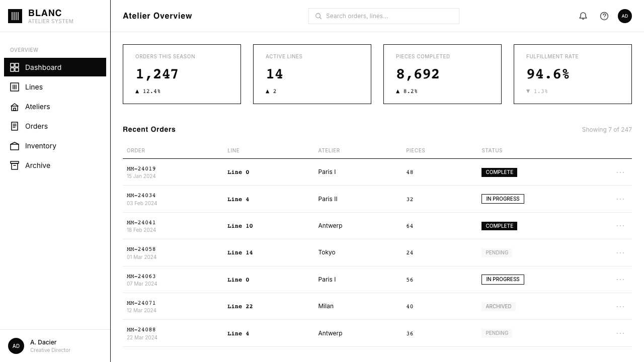644x362 pixels.
Task: Select order number MM-24019
Action: (x=141, y=169)
